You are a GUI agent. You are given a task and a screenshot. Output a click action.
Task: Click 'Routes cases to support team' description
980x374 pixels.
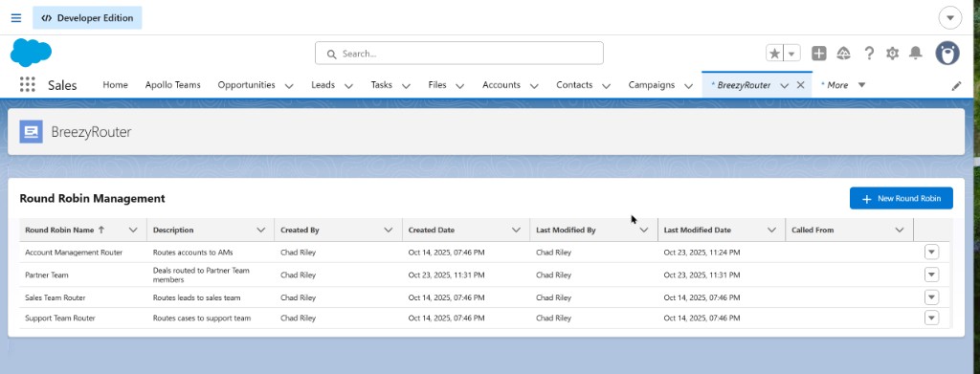point(202,318)
